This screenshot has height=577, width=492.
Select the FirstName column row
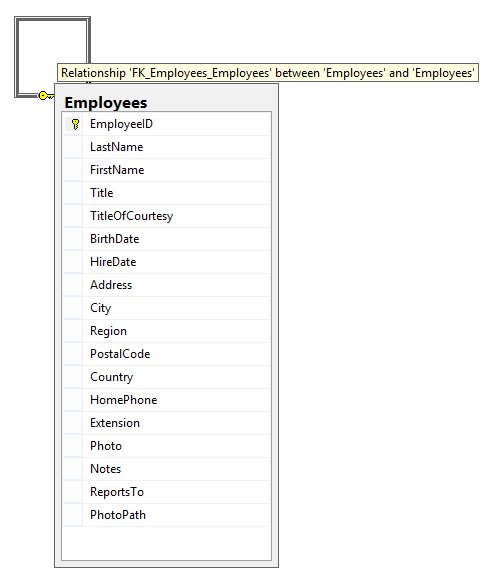(167, 170)
